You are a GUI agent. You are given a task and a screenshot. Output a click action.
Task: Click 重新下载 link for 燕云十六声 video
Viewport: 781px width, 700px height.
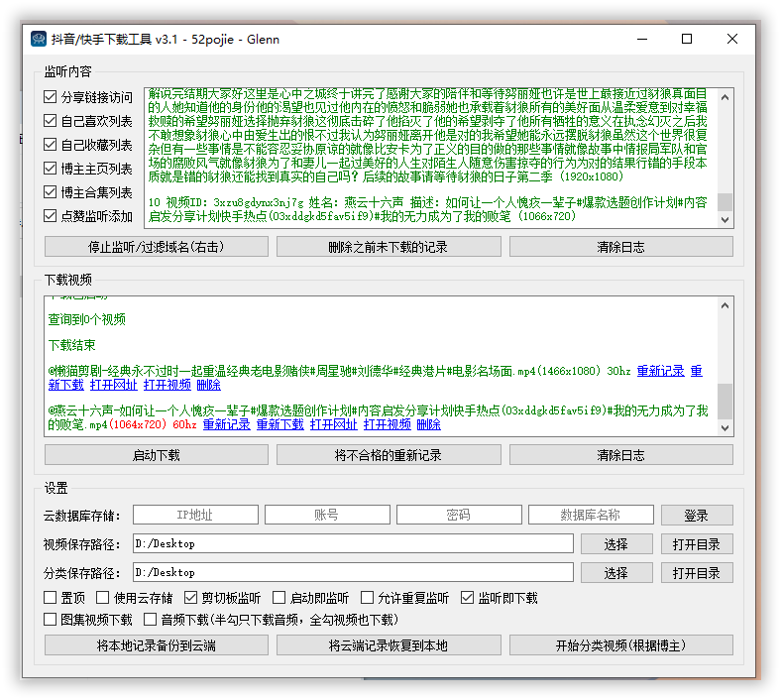[279, 424]
